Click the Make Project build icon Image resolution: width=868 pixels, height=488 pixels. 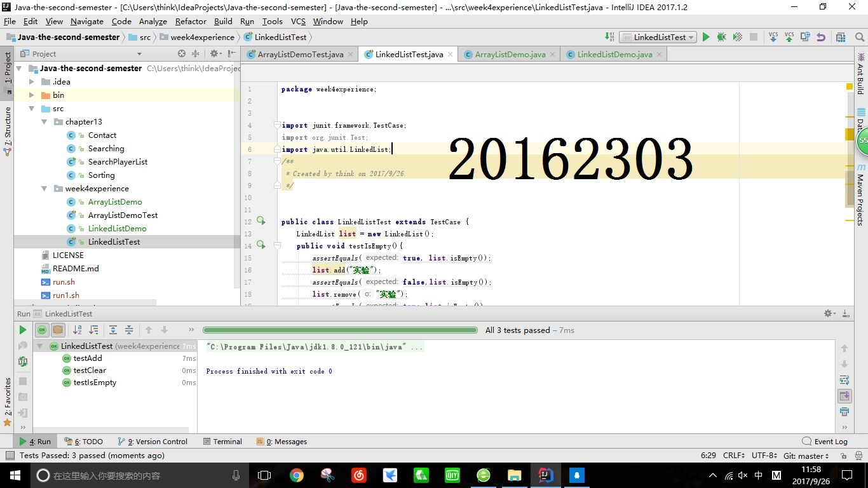point(610,37)
